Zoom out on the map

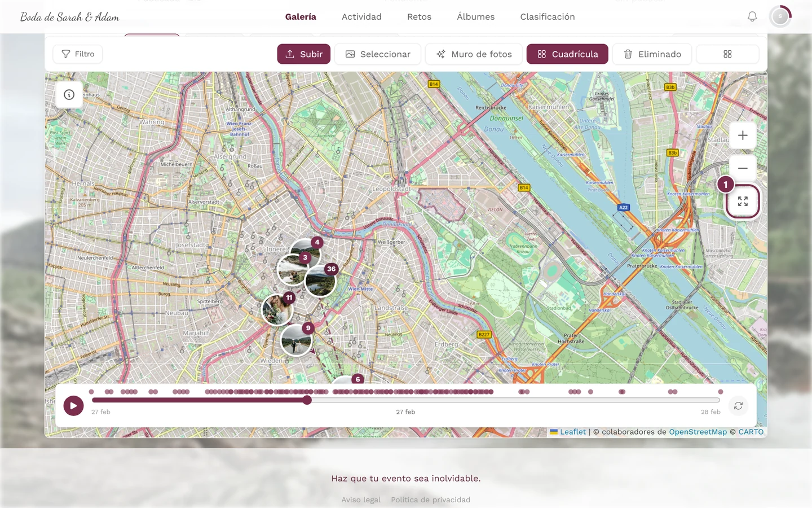tap(743, 168)
